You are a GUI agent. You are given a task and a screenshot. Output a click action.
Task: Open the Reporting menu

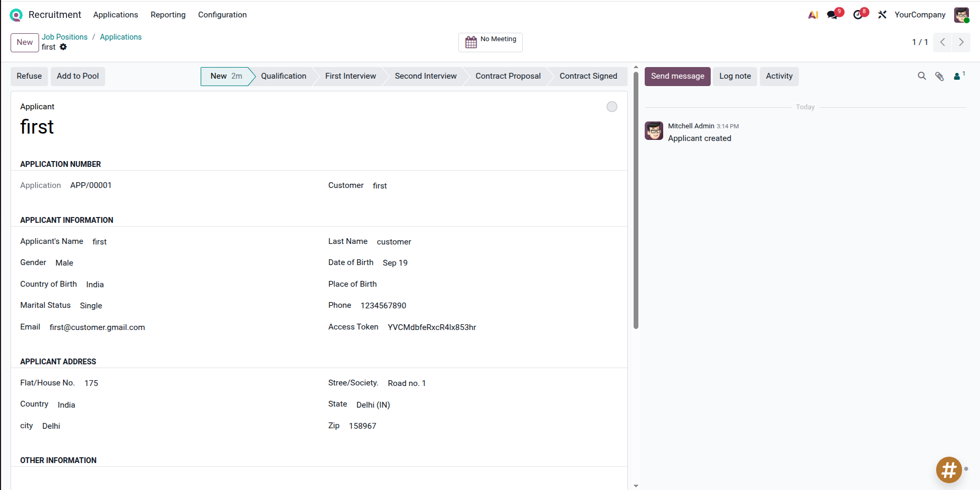168,15
